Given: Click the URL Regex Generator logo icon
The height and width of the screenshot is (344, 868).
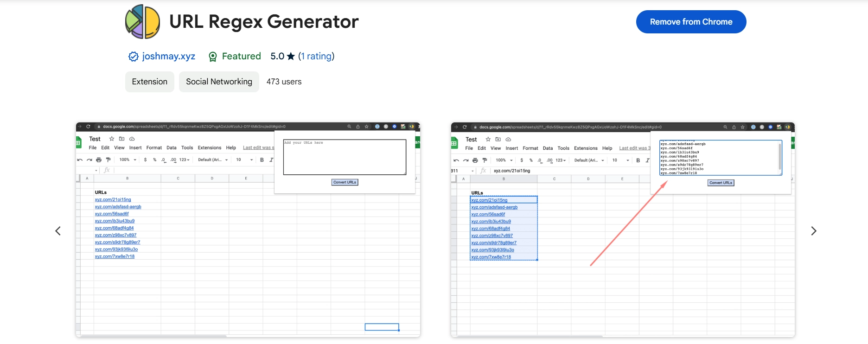Looking at the screenshot, I should (143, 22).
